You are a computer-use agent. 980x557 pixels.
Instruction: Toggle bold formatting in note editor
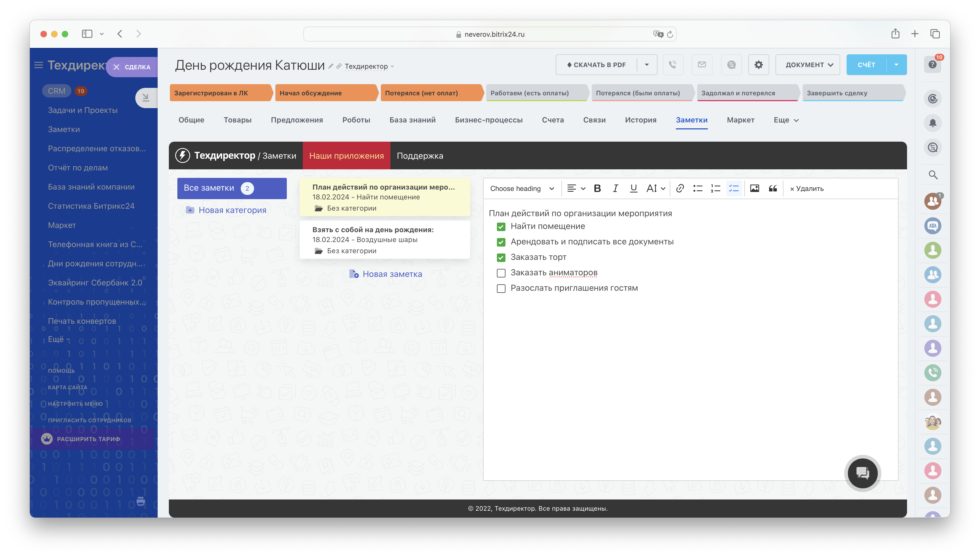[597, 188]
